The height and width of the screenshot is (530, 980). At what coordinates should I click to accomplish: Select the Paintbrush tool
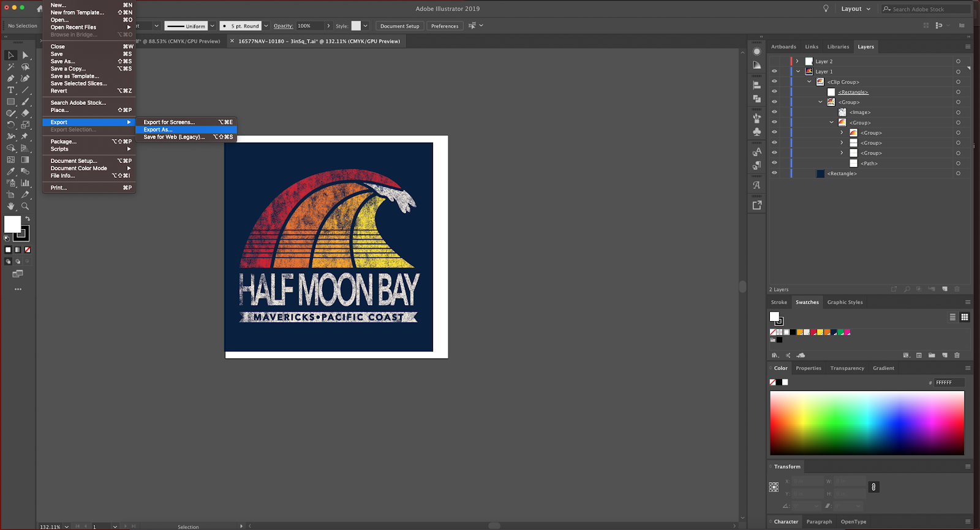[25, 102]
